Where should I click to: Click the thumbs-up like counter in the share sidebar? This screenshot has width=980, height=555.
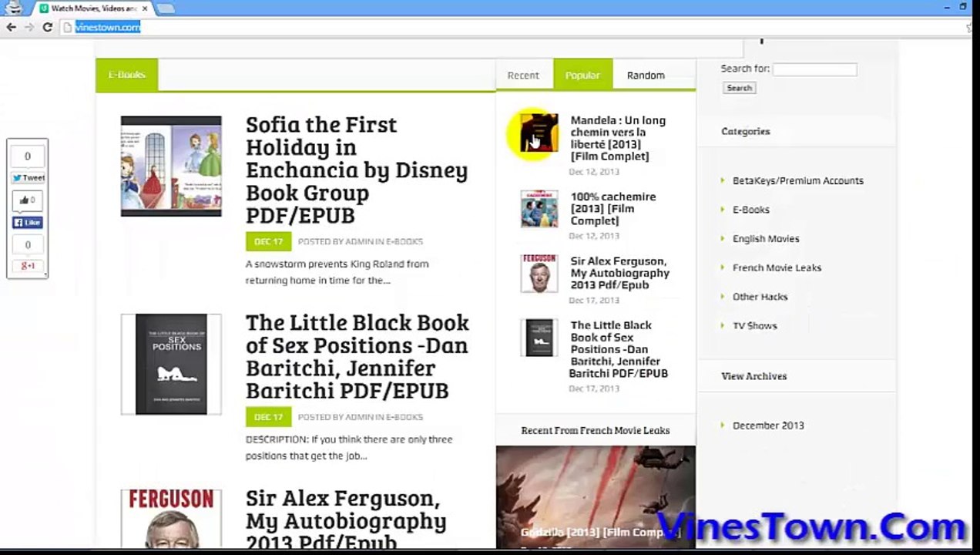tap(28, 200)
